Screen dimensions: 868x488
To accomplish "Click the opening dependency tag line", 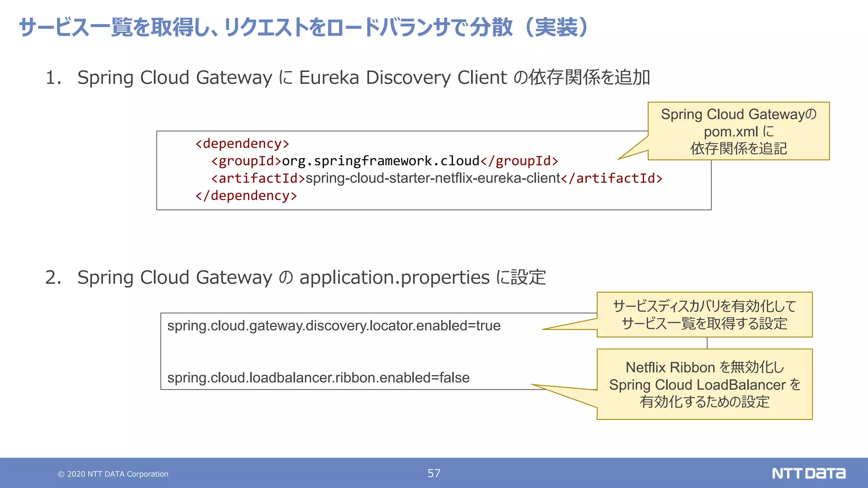I will (x=242, y=144).
